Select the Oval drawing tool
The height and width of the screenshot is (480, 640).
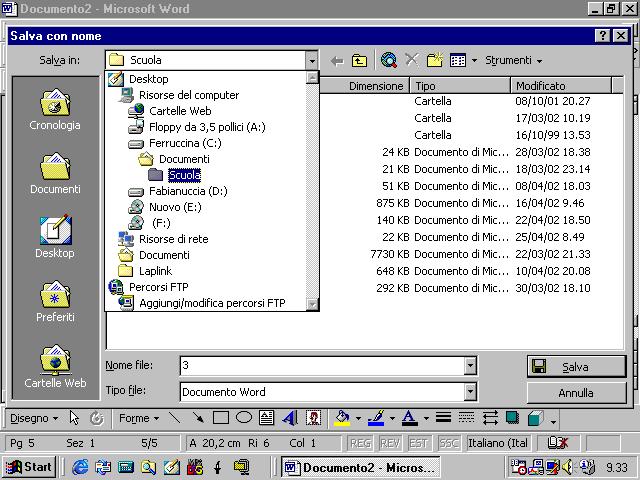coord(244,418)
